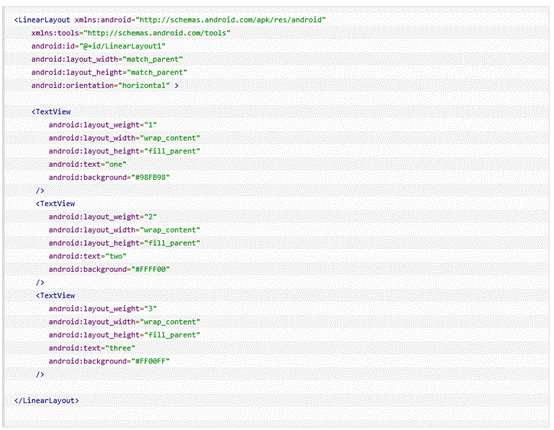Image resolution: width=554 pixels, height=430 pixels.
Task: Click the first TextView opening tag
Action: (51, 112)
